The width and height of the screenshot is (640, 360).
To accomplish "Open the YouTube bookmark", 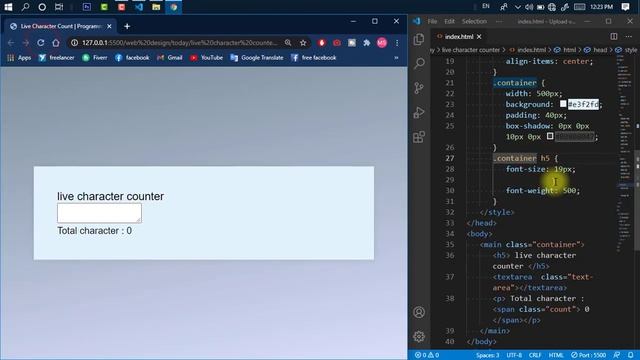I will 207,58.
